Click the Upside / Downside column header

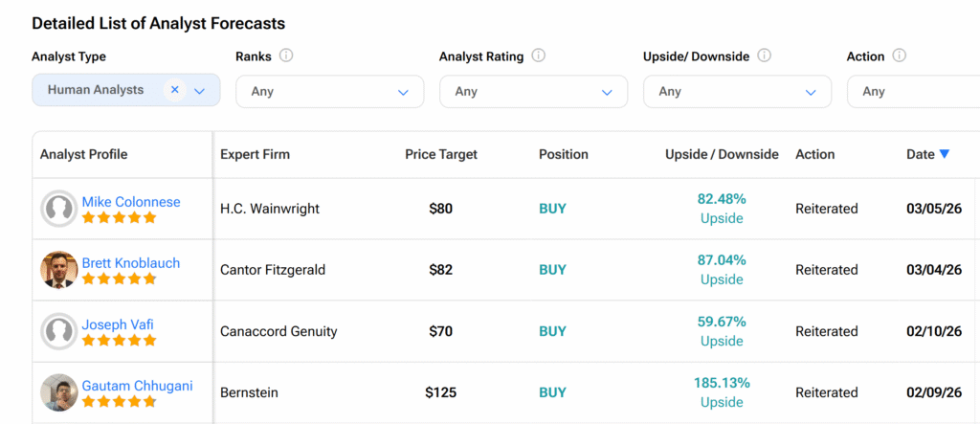tap(722, 154)
